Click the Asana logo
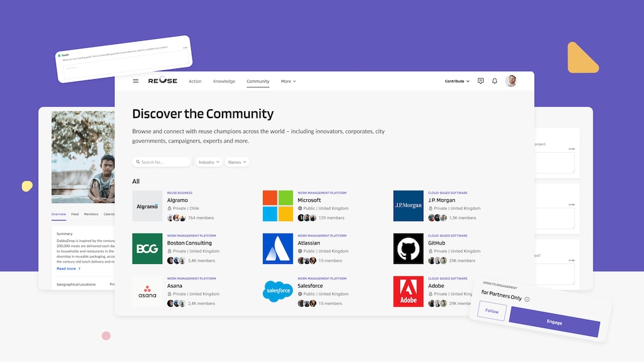Viewport: 644px width, 362px height. (x=147, y=292)
